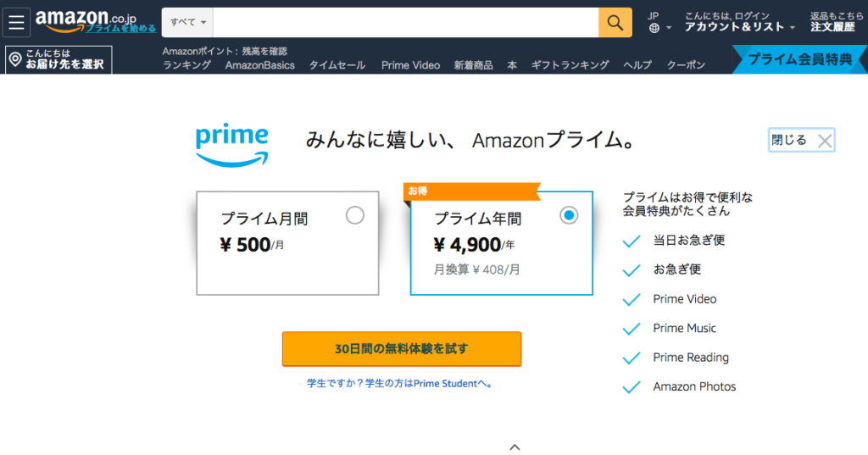Viewport: 868px width, 455px height.
Task: Expand アカウント＆リスト dropdown
Action: pos(739,26)
